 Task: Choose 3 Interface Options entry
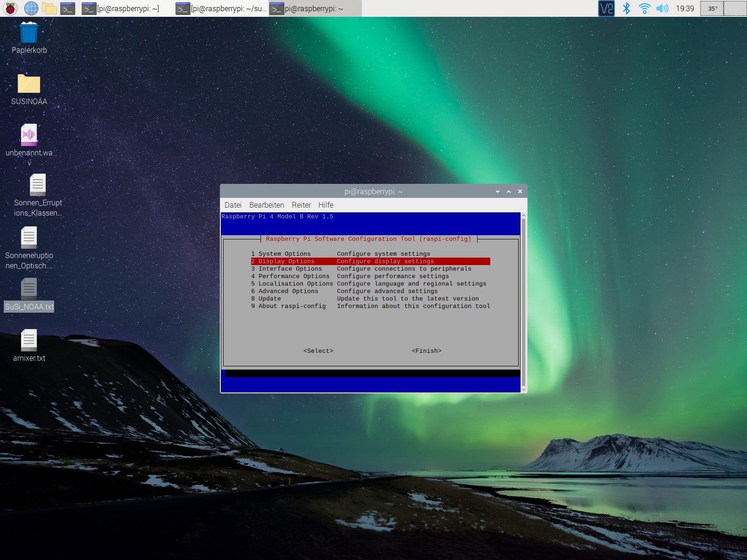tap(370, 269)
